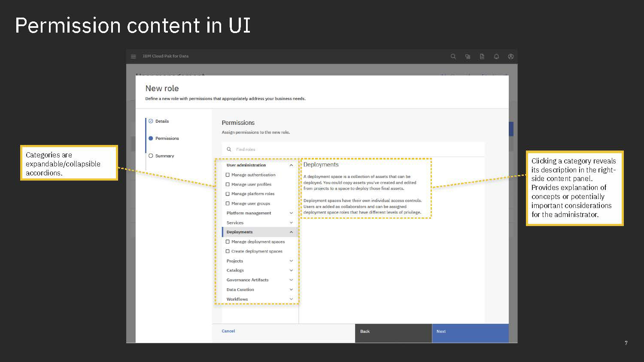This screenshot has width=644, height=362.
Task: Click magnifier icon in Find roles field
Action: pyautogui.click(x=229, y=149)
